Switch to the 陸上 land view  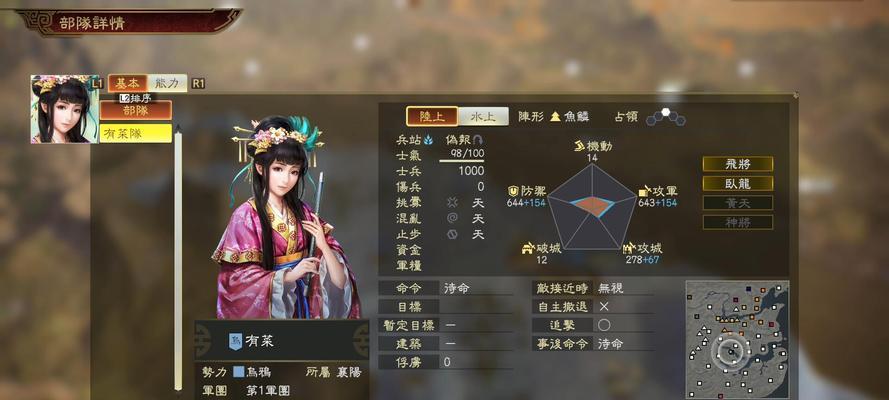tap(432, 117)
